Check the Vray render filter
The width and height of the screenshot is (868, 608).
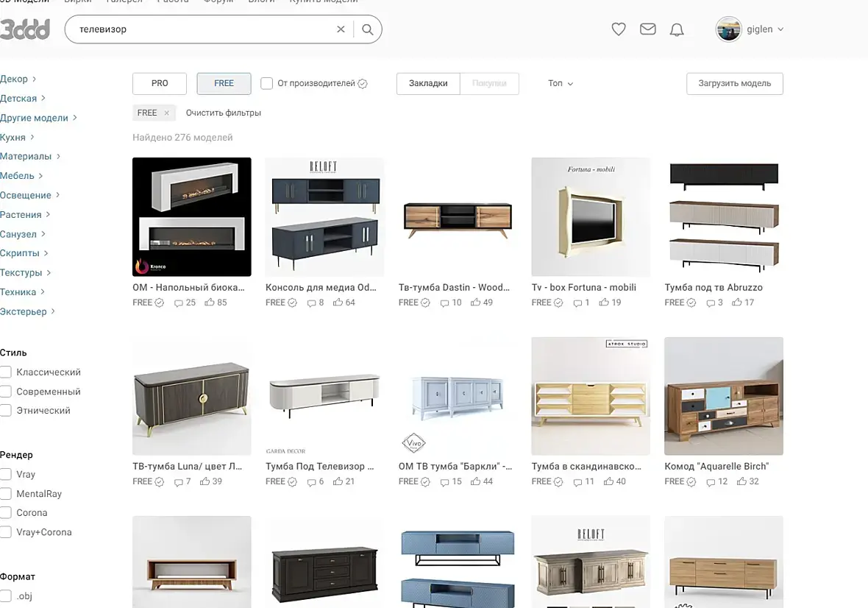(6, 474)
